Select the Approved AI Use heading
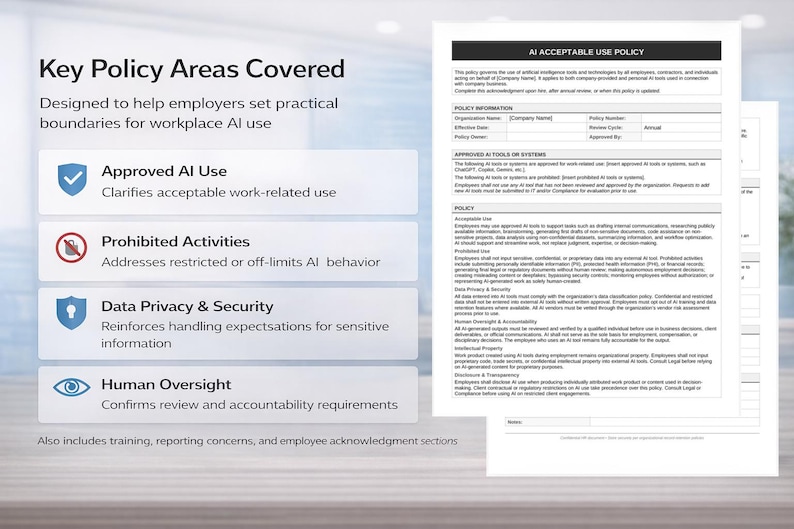794x529 pixels. (x=164, y=171)
